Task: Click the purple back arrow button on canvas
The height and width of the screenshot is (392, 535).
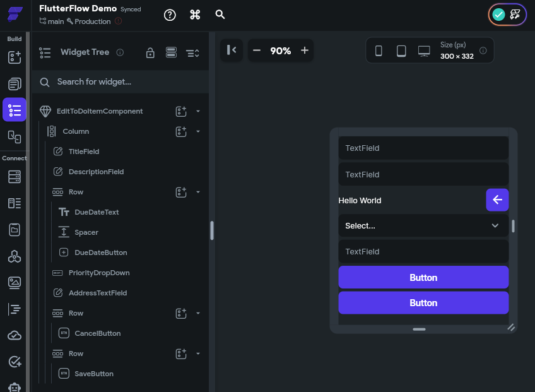Action: point(497,199)
